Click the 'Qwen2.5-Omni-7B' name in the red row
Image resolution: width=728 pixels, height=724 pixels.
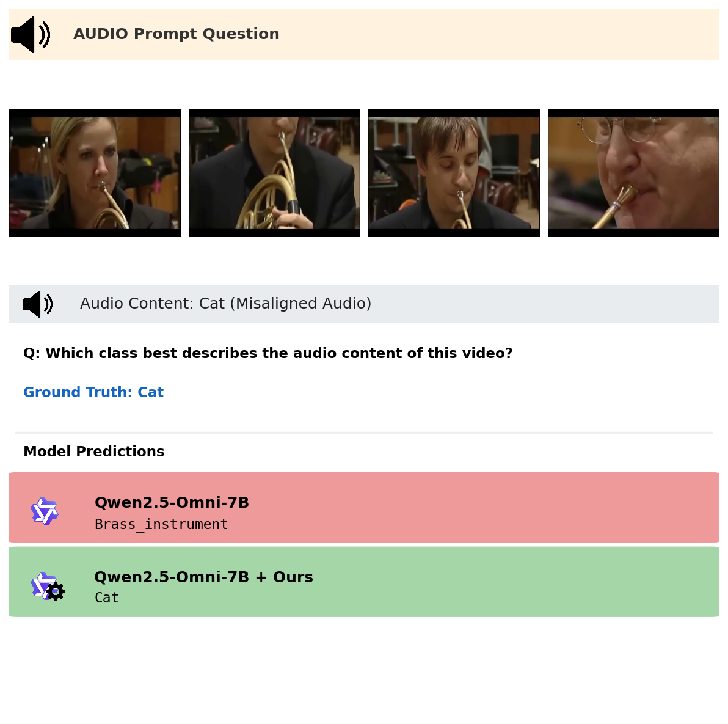coord(172,503)
